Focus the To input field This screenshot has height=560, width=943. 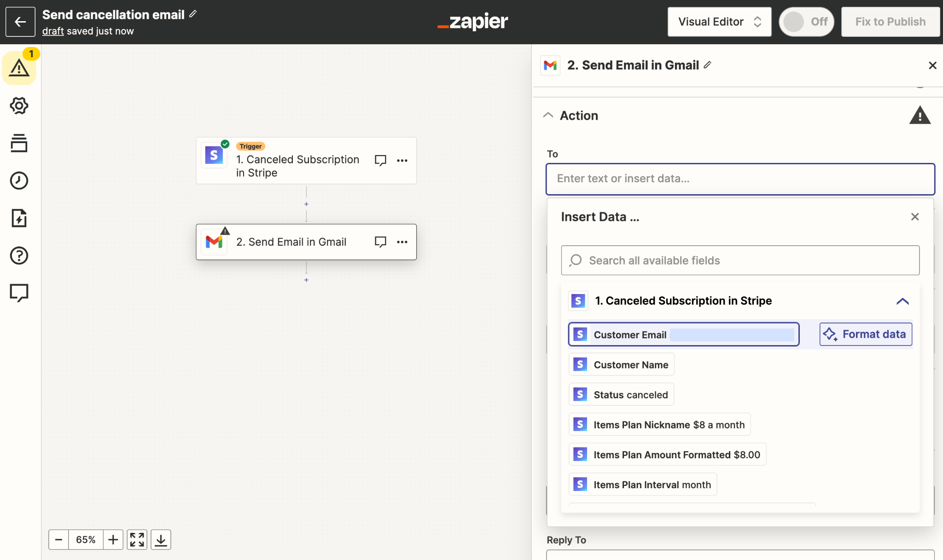point(740,179)
